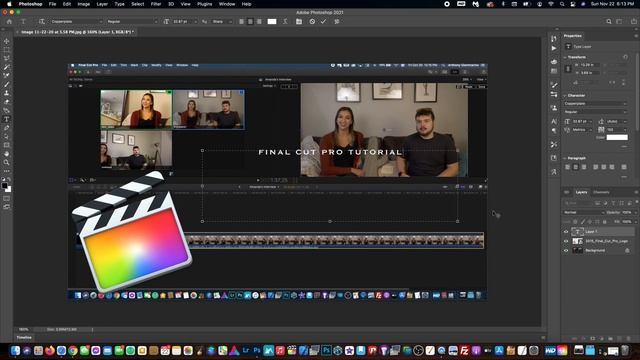Click center align text in options bar
This screenshot has width=640, height=360.
[250, 22]
